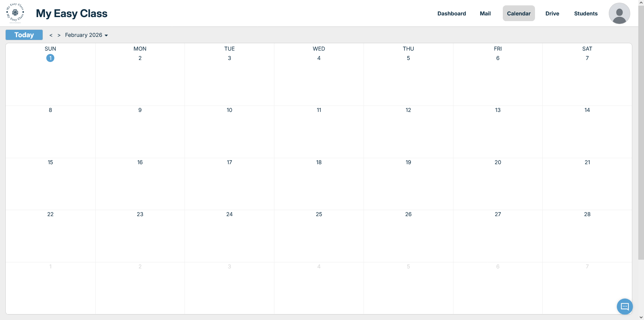Select the Calendar tab
Image resolution: width=644 pixels, height=320 pixels.
coord(519,13)
